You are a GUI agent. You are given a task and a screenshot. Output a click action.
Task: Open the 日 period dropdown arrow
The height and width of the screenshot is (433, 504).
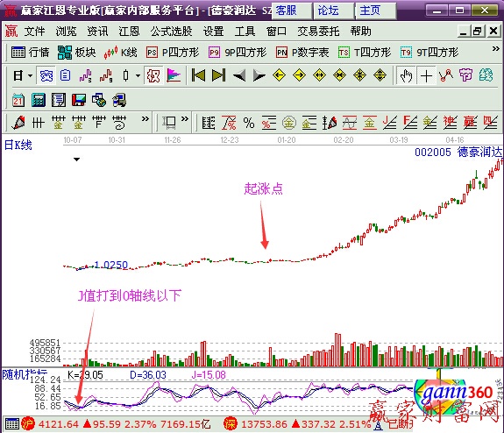[x=30, y=76]
